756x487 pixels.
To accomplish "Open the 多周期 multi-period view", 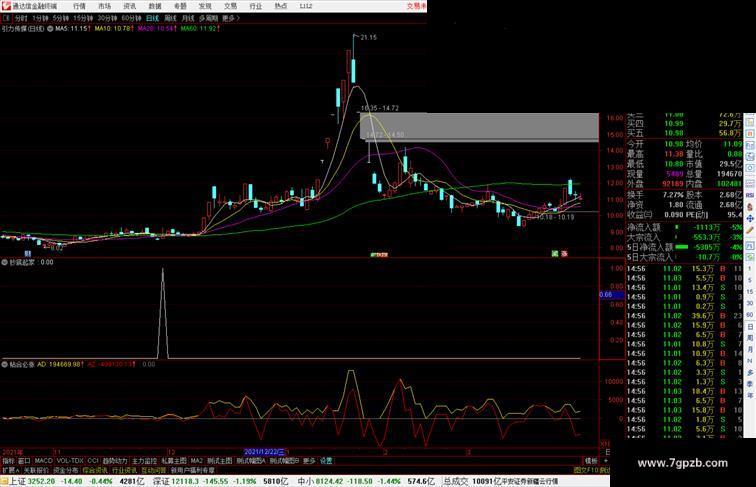I will tap(208, 18).
